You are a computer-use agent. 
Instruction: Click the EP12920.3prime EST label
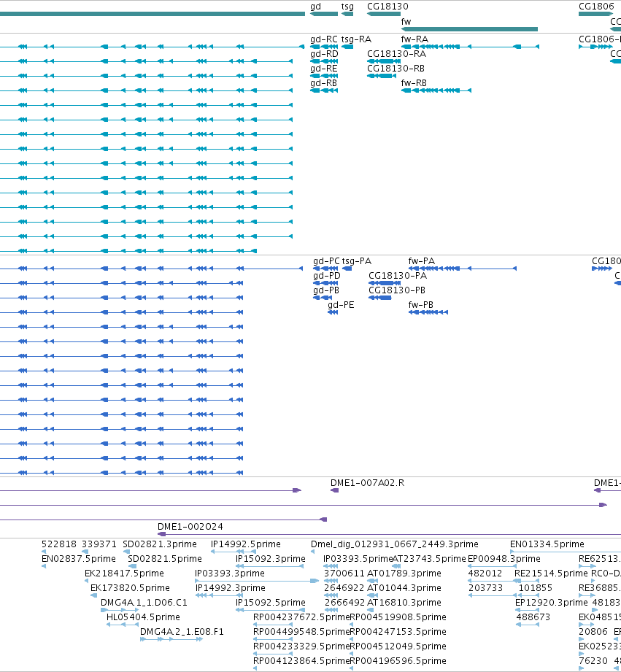click(x=552, y=603)
